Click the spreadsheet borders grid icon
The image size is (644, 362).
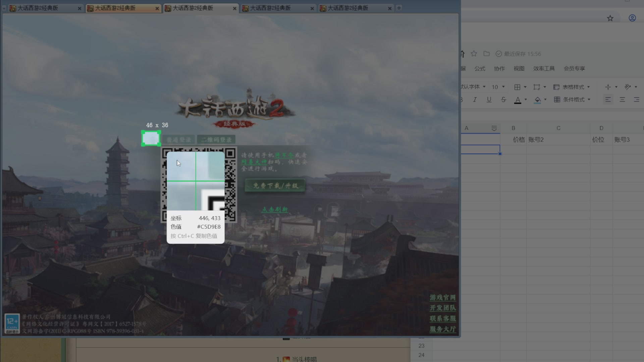click(517, 87)
